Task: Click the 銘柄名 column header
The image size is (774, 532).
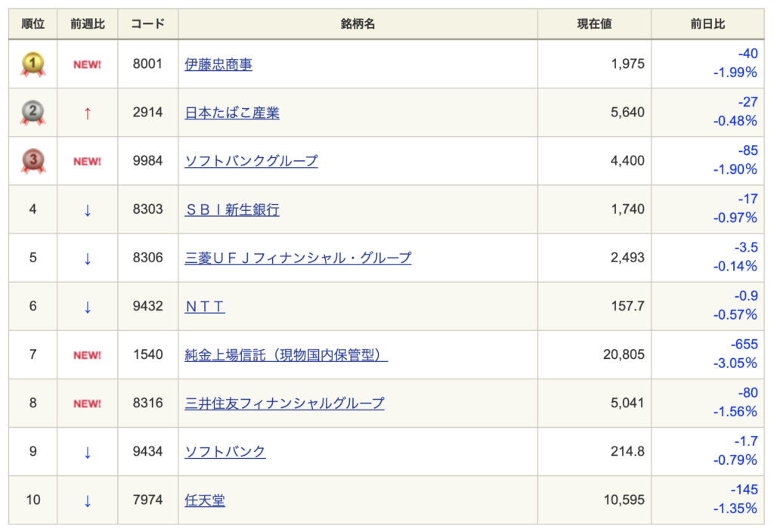Action: click(358, 24)
